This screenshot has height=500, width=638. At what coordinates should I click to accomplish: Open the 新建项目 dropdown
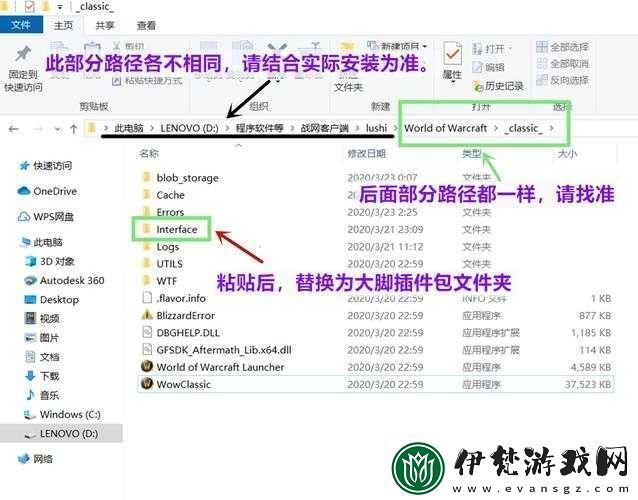397,46
